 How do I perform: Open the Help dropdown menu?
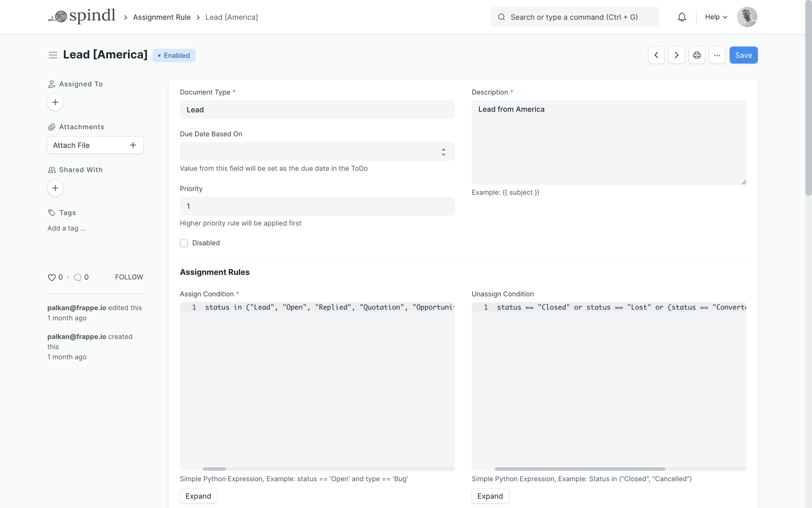tap(716, 17)
